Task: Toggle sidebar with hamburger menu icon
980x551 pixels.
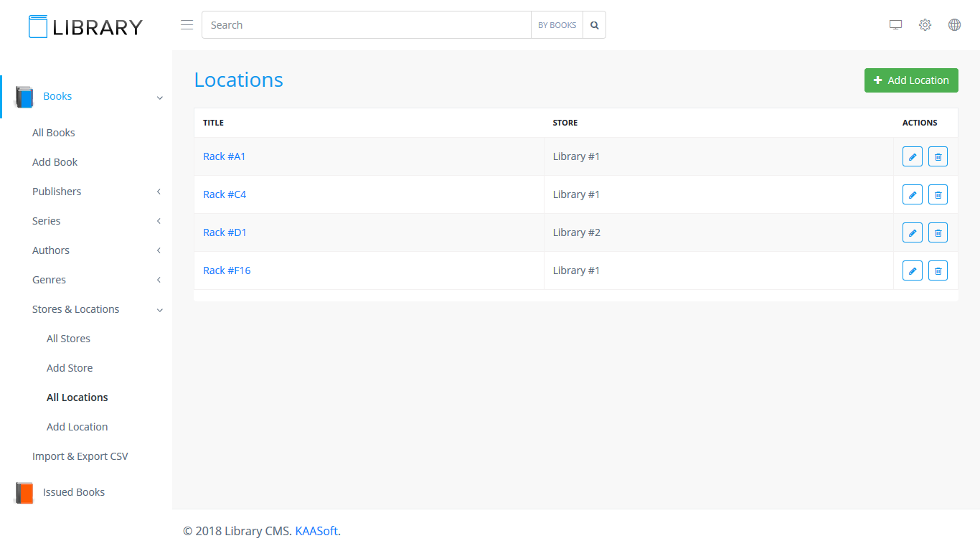Action: click(x=187, y=25)
